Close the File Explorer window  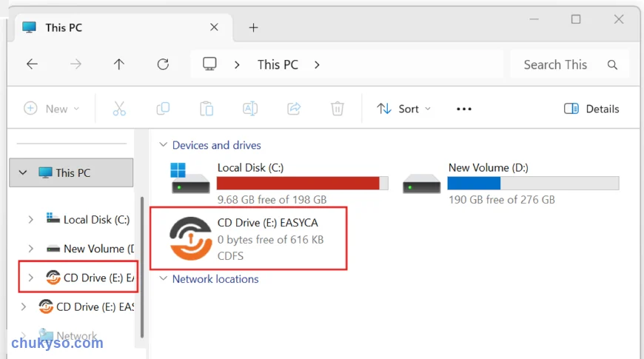coord(619,19)
